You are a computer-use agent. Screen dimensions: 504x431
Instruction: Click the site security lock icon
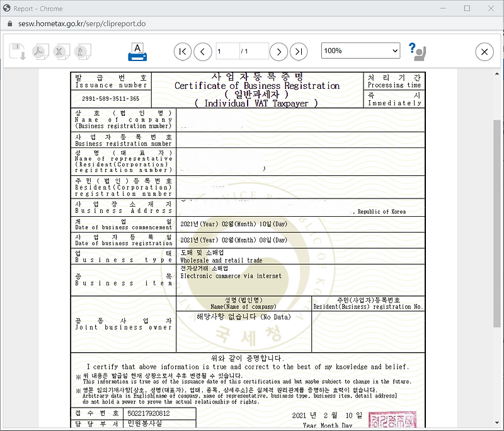(9, 24)
